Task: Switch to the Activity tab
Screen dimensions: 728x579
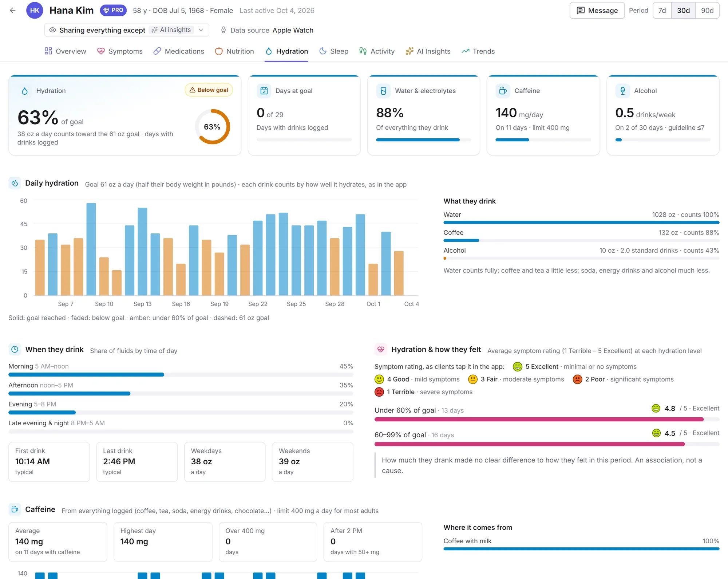Action: (x=377, y=51)
